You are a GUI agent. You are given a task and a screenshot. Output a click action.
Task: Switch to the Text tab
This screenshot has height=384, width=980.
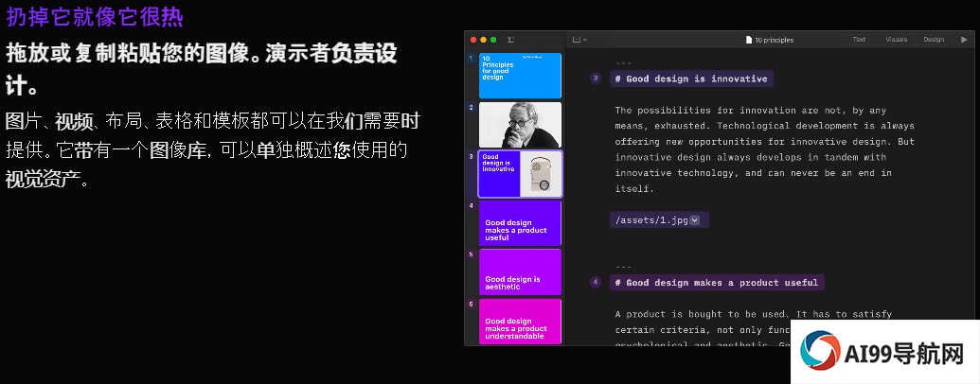(x=859, y=40)
